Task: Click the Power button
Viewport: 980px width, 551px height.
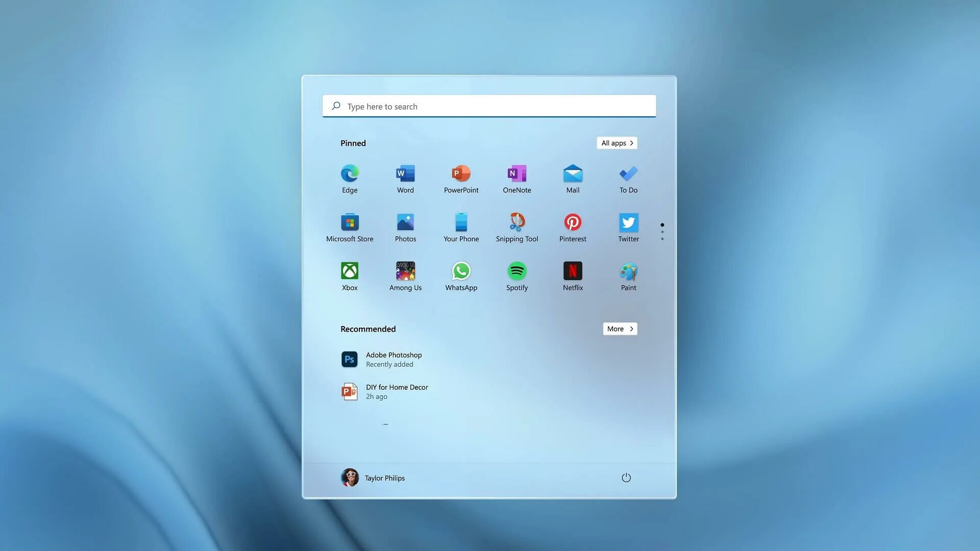Action: 625,478
